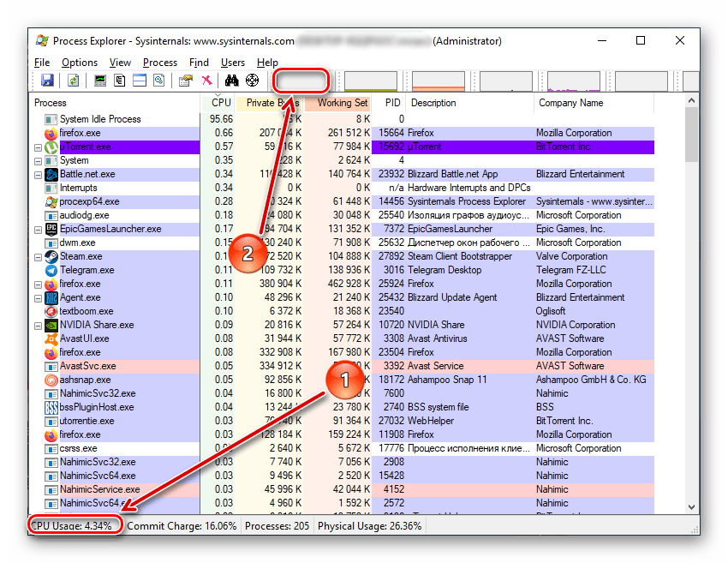
Task: Click the Find Window's Process crosshair icon
Action: [252, 81]
